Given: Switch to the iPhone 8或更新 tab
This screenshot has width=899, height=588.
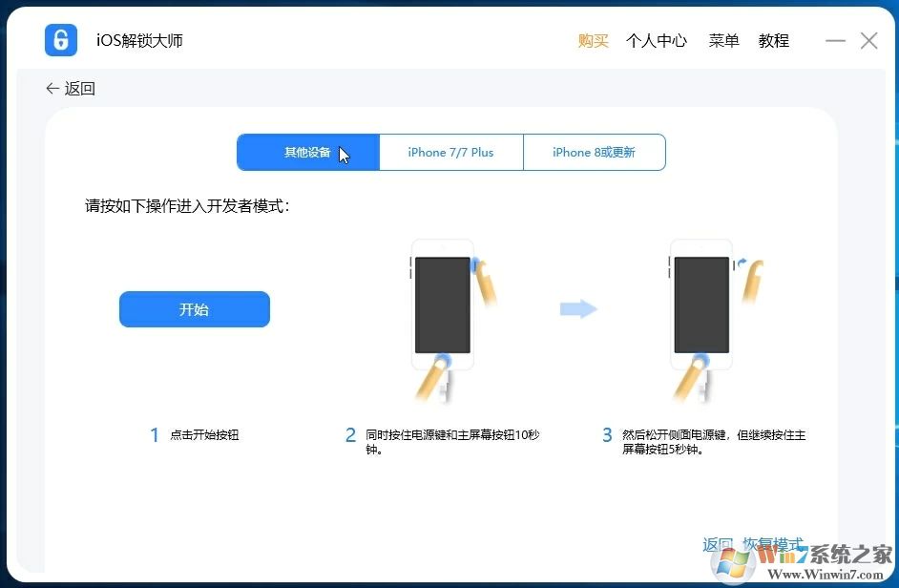Looking at the screenshot, I should [595, 152].
